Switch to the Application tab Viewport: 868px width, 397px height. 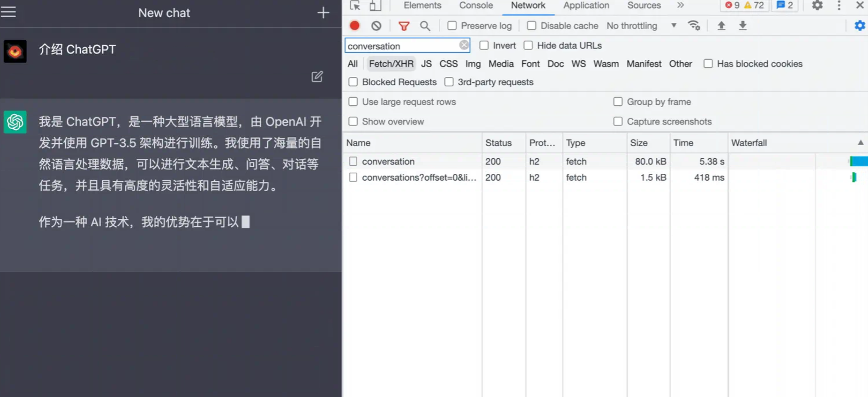pos(586,5)
